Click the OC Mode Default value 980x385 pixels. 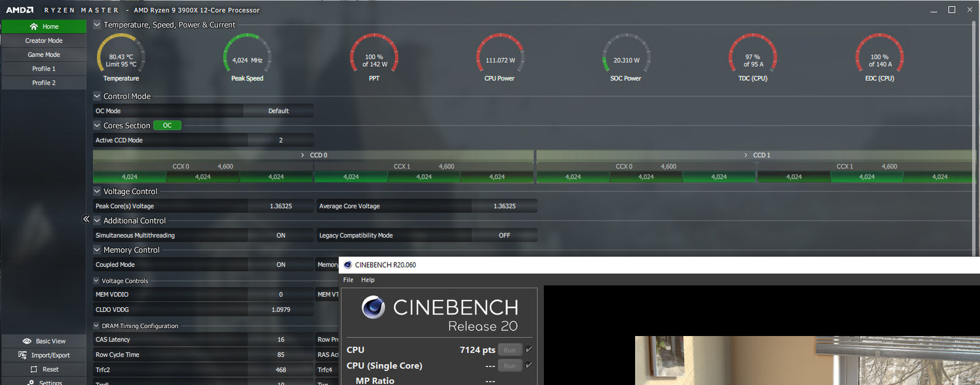point(278,111)
